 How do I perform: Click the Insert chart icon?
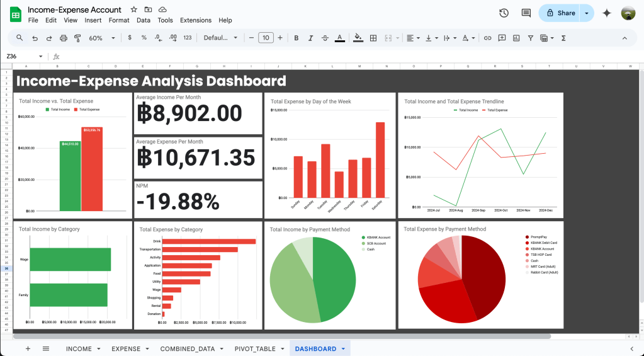(516, 38)
